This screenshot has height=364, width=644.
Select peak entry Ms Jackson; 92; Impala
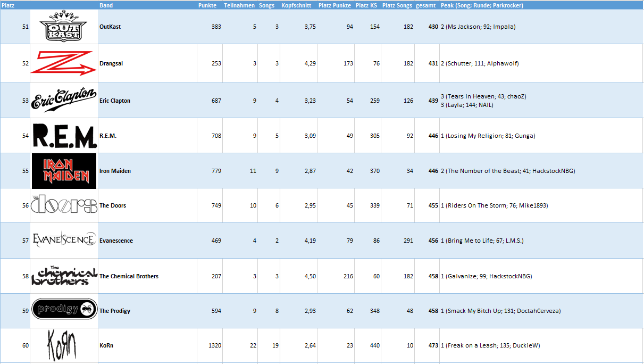[x=478, y=27]
